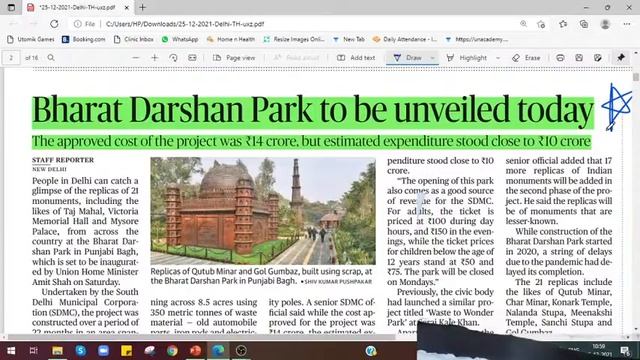Open Zoom from the taskbar
The image size is (640, 360).
tap(104, 351)
